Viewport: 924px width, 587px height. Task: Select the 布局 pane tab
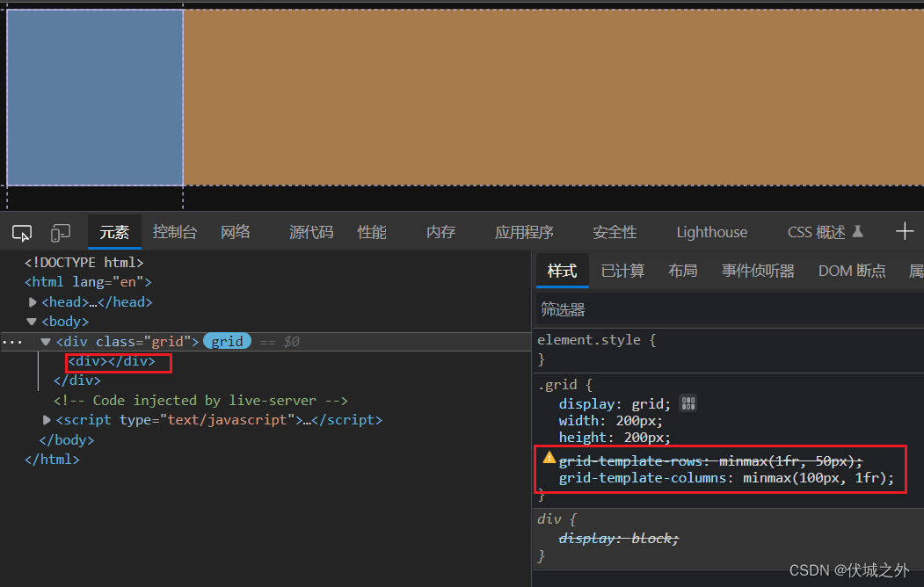(682, 271)
